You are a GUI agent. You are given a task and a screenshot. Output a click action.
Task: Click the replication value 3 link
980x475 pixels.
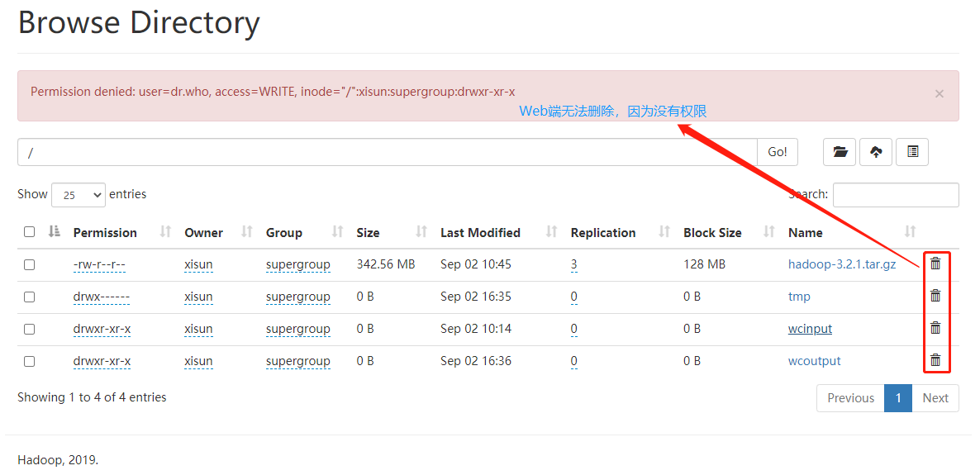coord(573,264)
